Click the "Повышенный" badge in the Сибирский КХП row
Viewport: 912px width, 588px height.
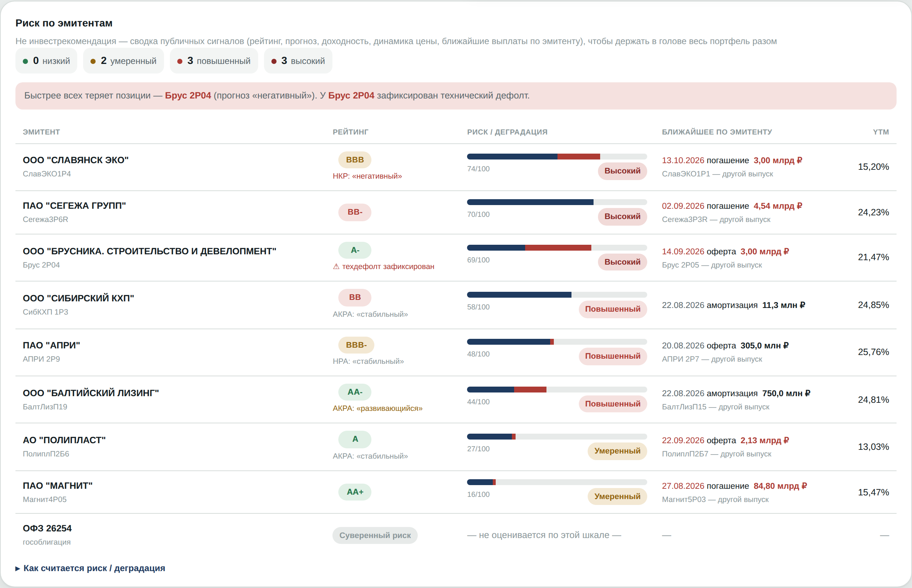(x=612, y=309)
